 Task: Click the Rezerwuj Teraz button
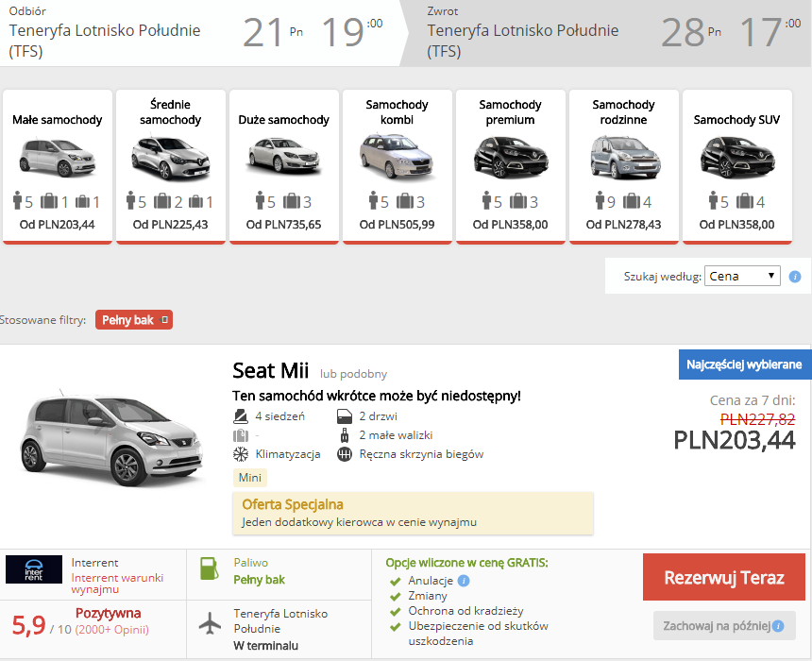tap(724, 577)
